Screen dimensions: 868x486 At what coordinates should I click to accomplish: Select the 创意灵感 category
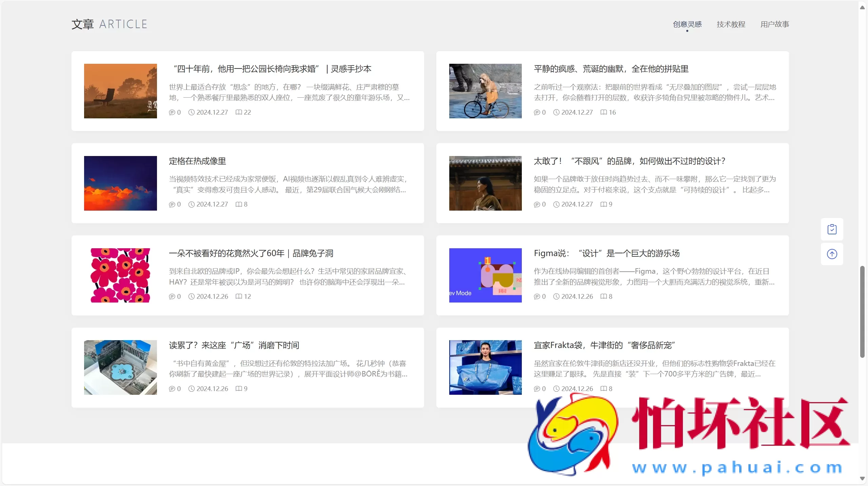pos(687,24)
